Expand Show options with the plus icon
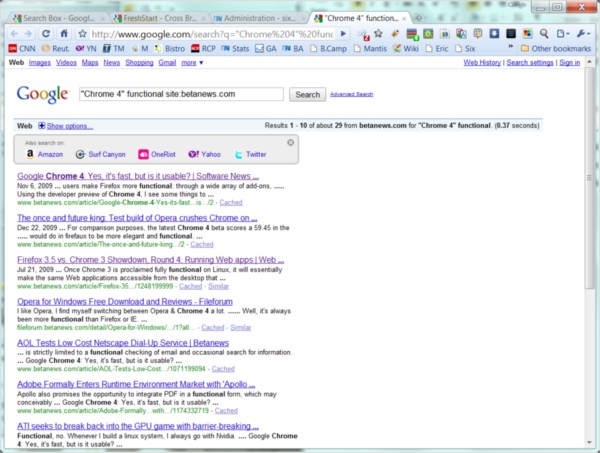Viewport: 600px width, 453px height. (42, 125)
